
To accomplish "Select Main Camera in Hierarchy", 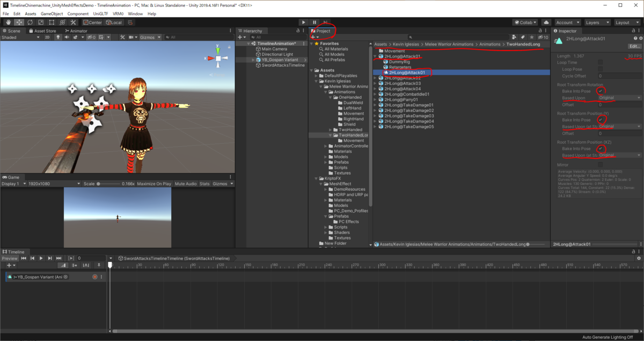I will [x=274, y=49].
